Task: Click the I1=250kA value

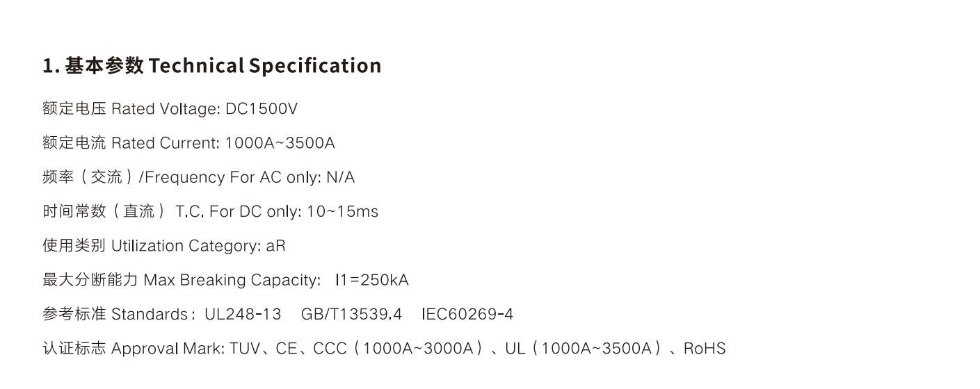Action: tap(372, 280)
